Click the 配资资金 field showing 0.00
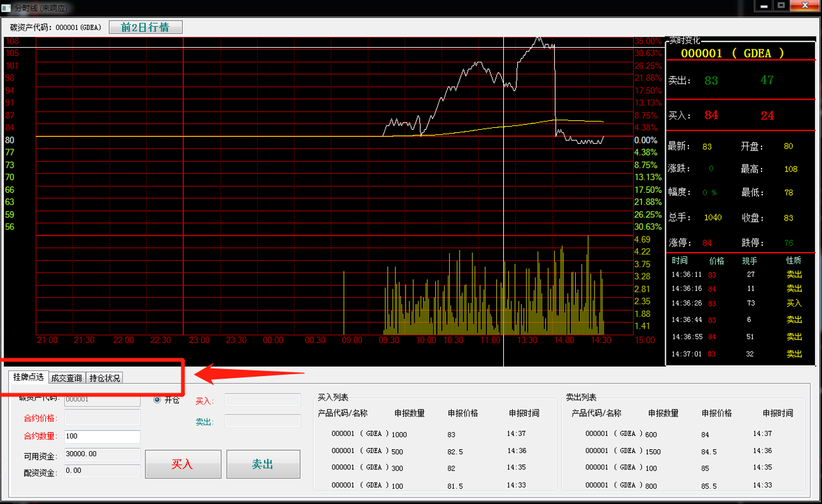 (x=102, y=471)
